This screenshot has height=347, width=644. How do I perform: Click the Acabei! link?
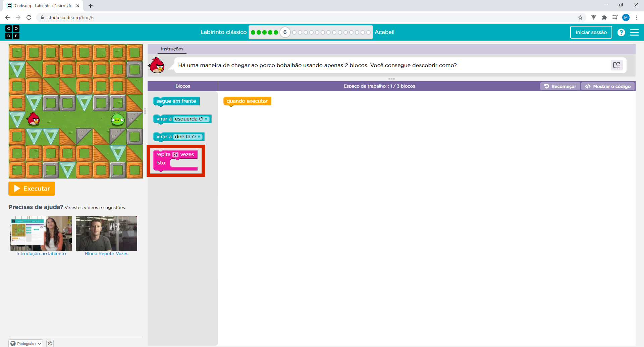point(384,32)
